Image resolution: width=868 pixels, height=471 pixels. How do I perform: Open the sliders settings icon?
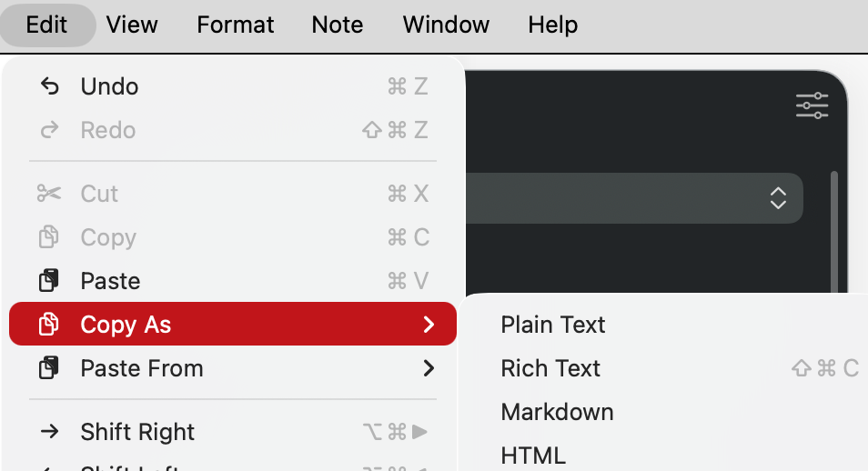coord(812,105)
